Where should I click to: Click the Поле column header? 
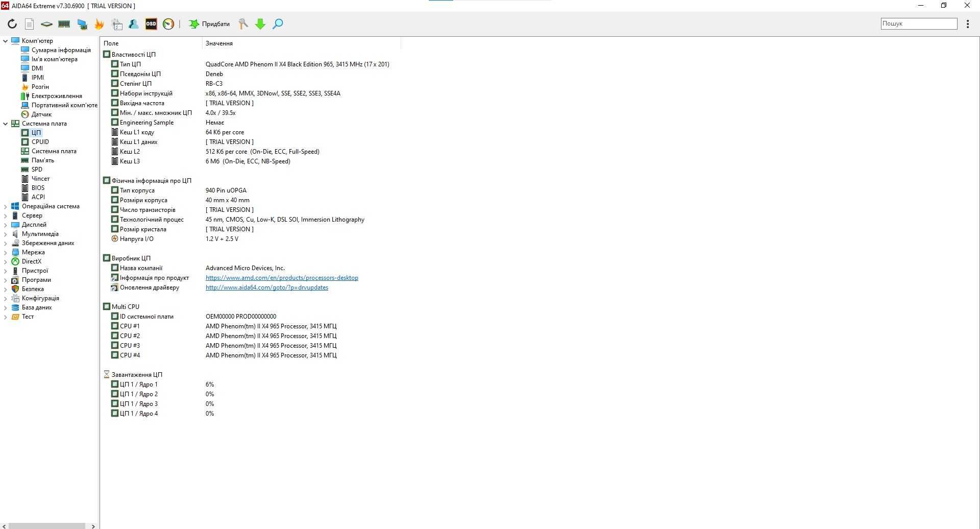click(x=152, y=43)
